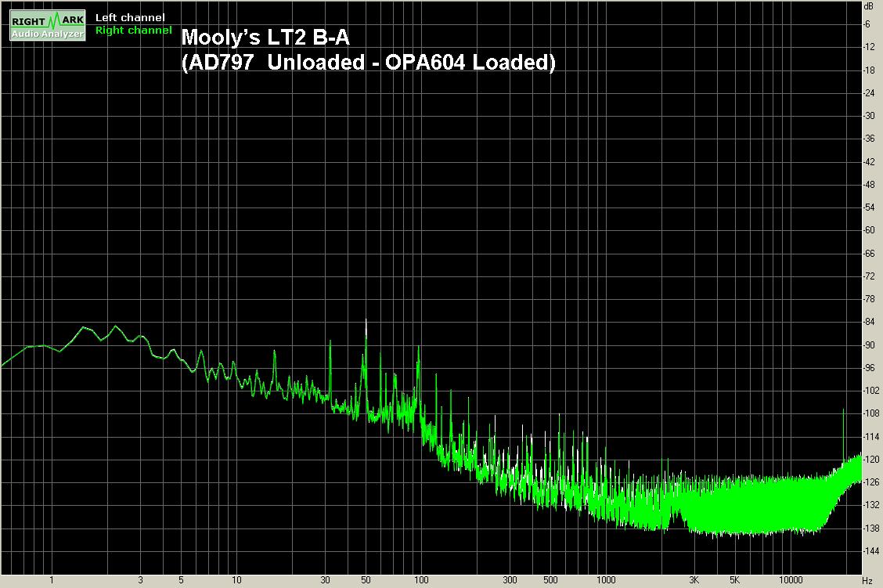Click the -114 dB axis value
The width and height of the screenshot is (883, 588).
[x=871, y=436]
